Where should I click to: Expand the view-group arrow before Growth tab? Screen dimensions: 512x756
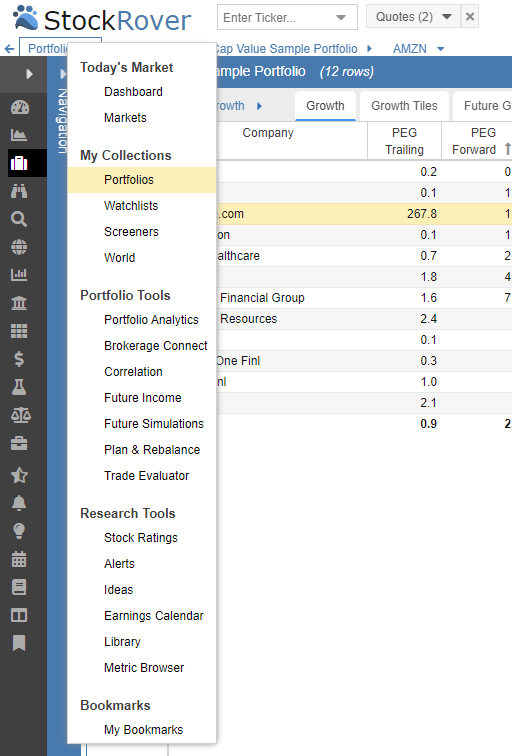coord(259,106)
